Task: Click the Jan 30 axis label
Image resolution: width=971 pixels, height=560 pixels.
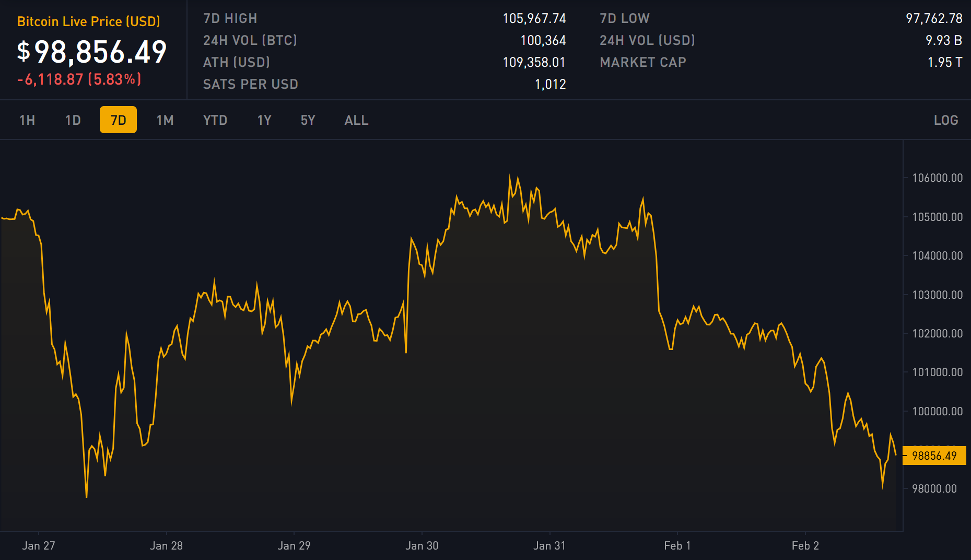Action: pyautogui.click(x=423, y=545)
